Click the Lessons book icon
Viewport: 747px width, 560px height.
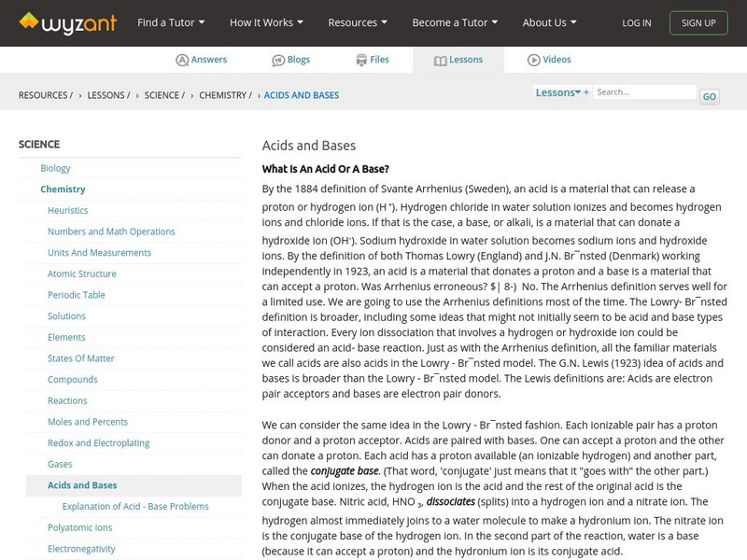441,60
